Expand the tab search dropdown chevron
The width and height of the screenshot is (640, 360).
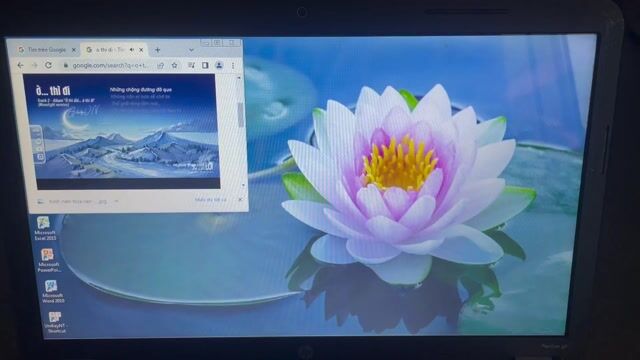[x=191, y=50]
